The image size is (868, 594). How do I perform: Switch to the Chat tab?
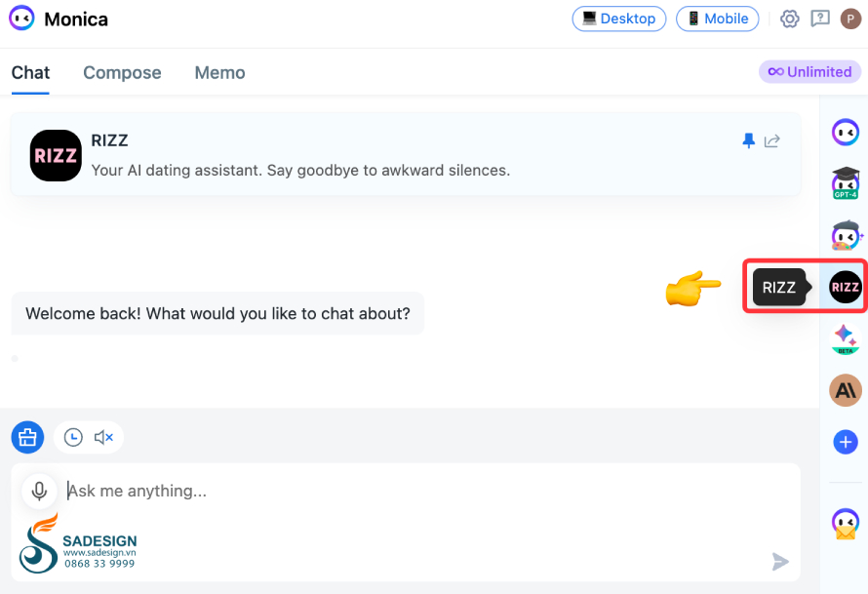[x=30, y=72]
